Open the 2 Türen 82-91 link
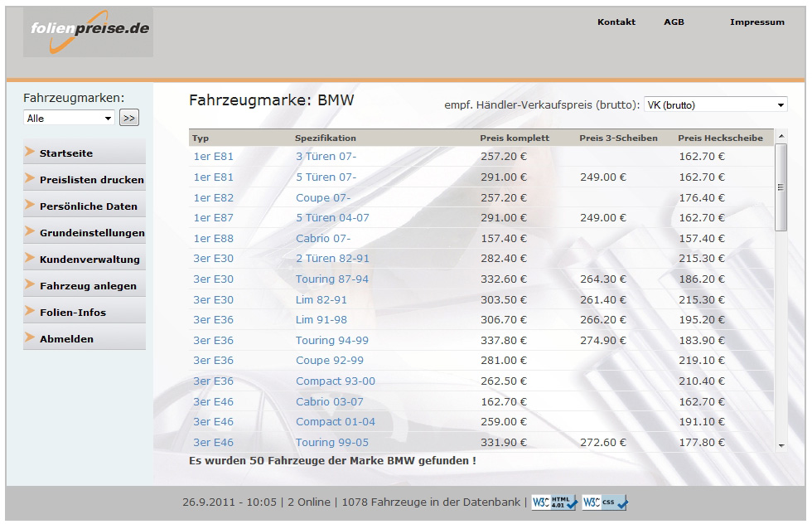Image resolution: width=812 pixels, height=529 pixels. [x=332, y=259]
